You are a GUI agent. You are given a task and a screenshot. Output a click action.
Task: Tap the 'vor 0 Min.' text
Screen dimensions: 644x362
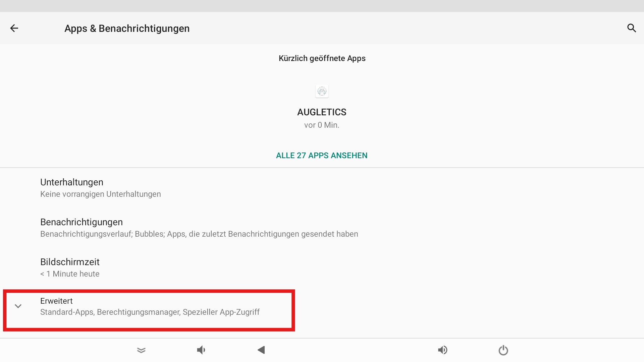pos(322,125)
